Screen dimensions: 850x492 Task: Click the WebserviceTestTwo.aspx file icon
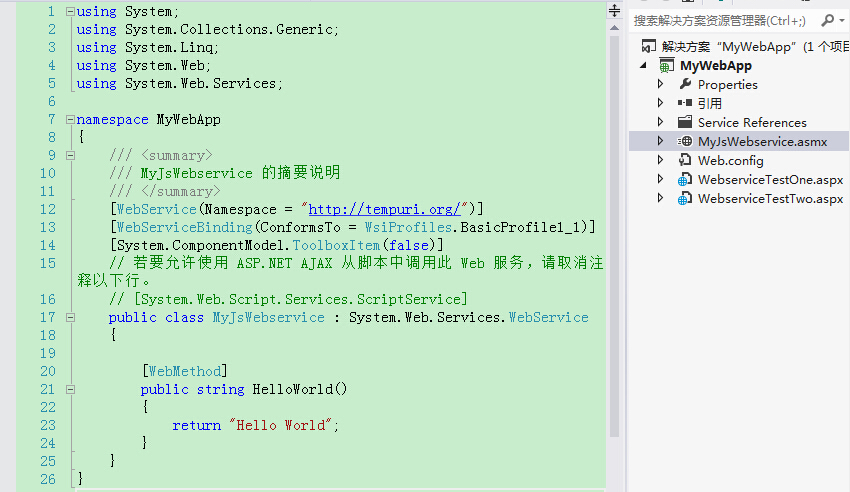685,199
